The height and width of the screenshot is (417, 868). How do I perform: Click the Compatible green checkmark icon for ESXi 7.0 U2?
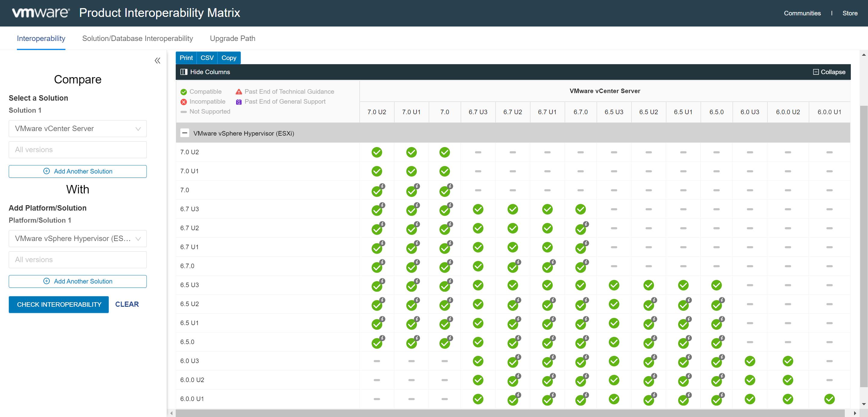coord(377,152)
